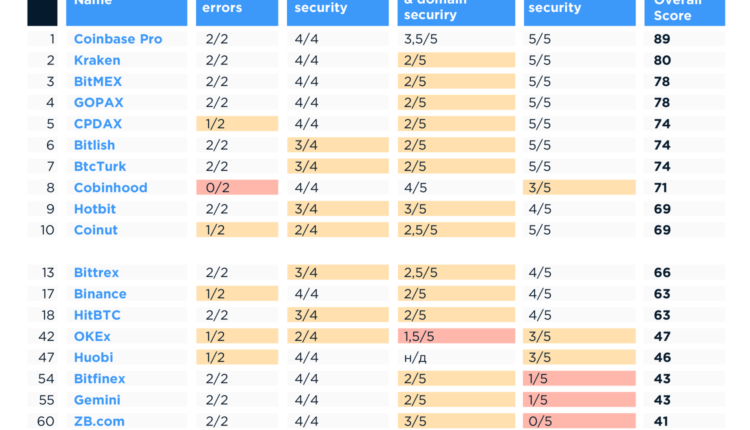Click the GOPAX exchange name
This screenshot has height=430, width=750.
[x=98, y=102]
